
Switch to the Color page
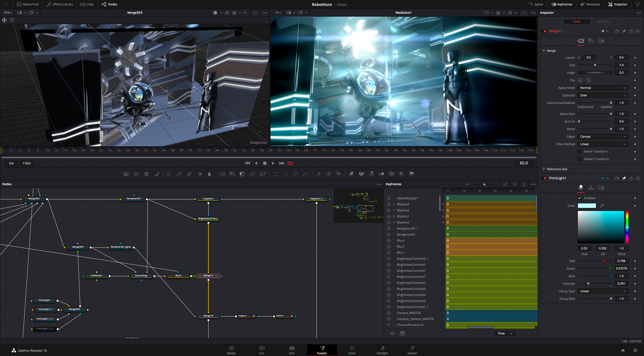click(352, 350)
